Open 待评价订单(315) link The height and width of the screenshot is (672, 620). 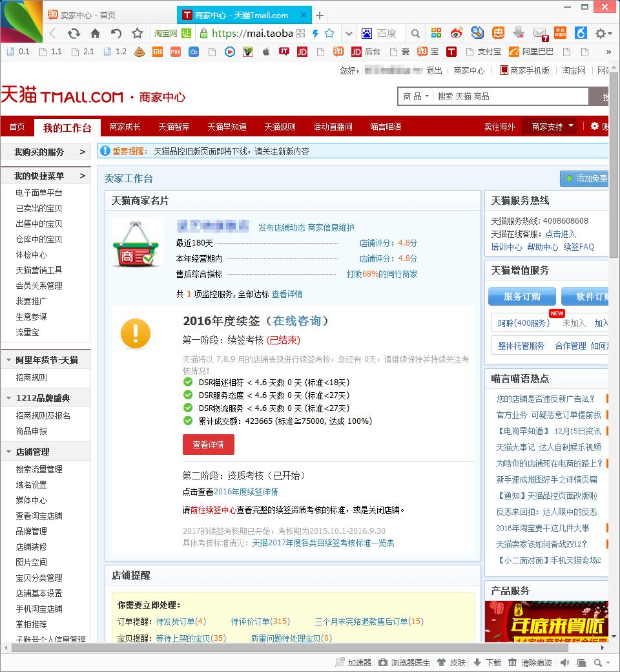pos(260,622)
